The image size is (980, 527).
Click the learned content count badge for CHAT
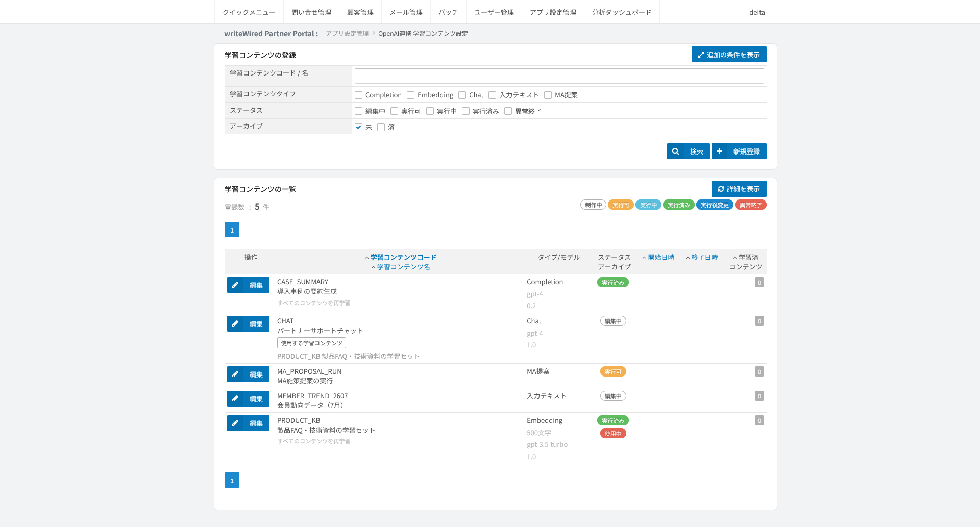pyautogui.click(x=759, y=321)
